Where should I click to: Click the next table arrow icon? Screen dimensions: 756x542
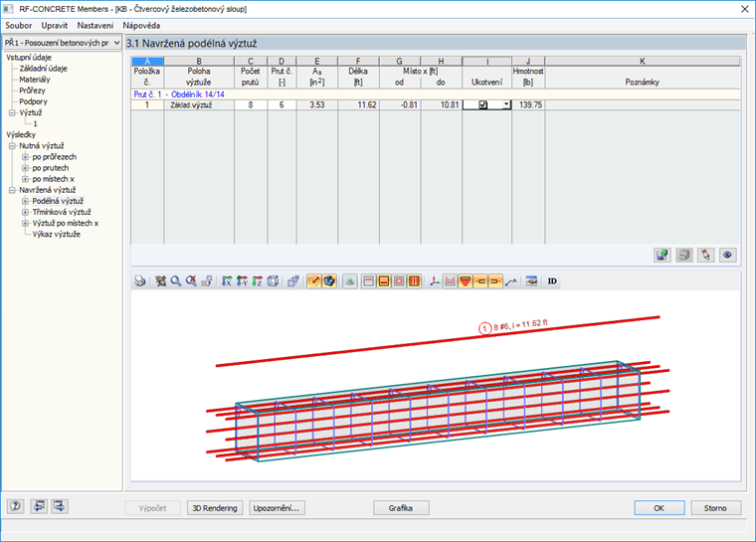point(60,506)
